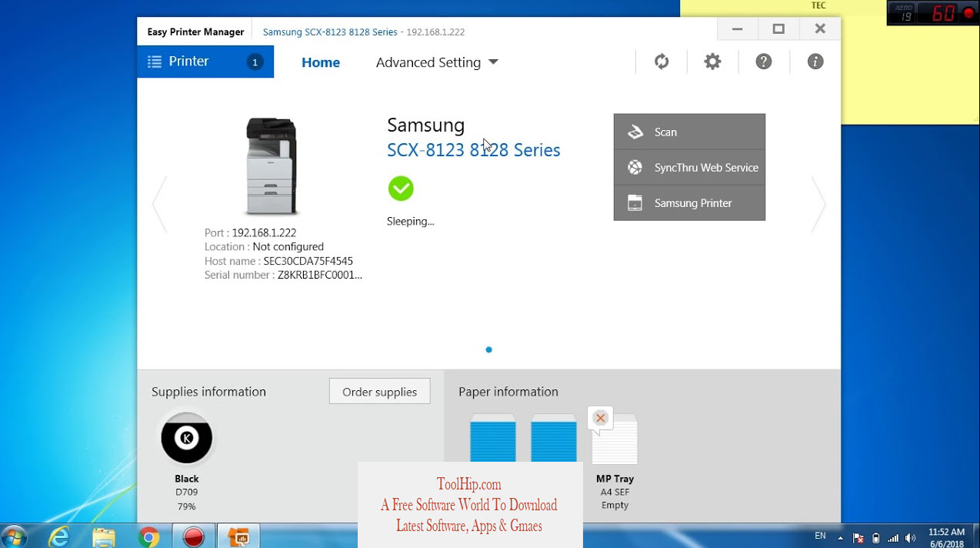Open help with the question mark icon

pyautogui.click(x=764, y=62)
